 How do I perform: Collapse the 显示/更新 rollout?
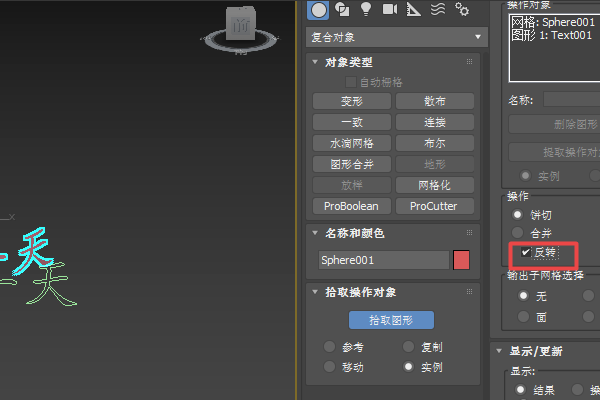[499, 351]
